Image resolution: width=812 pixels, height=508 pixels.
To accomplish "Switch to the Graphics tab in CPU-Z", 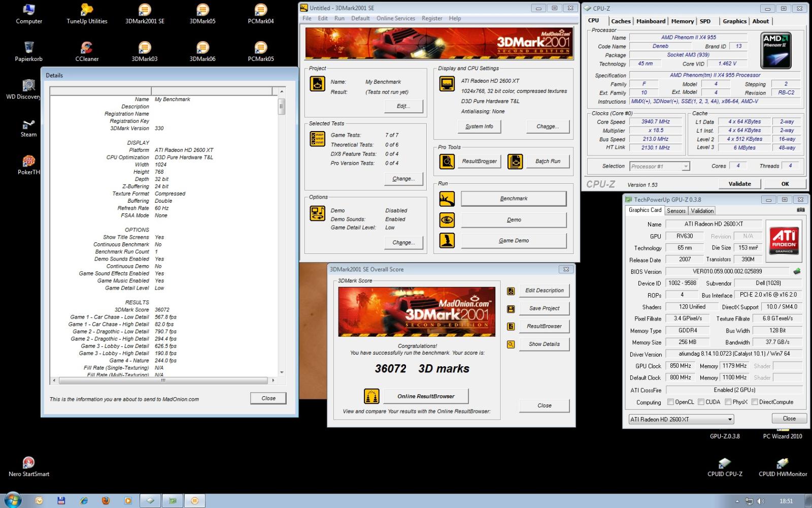I will (x=734, y=21).
